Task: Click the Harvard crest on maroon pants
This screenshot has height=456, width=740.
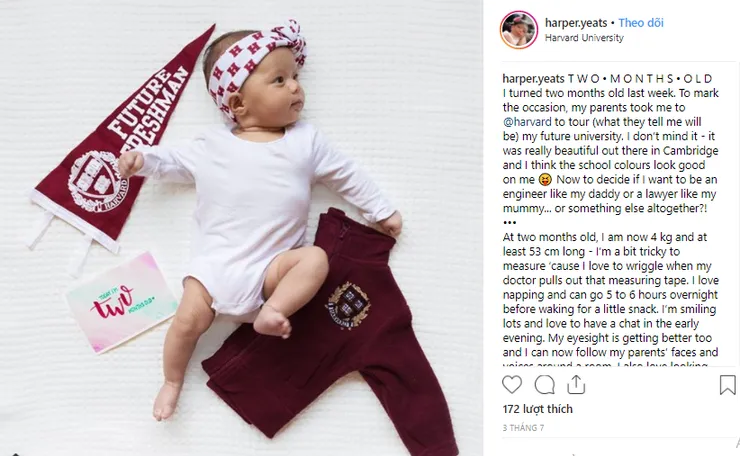Action: coord(348,305)
